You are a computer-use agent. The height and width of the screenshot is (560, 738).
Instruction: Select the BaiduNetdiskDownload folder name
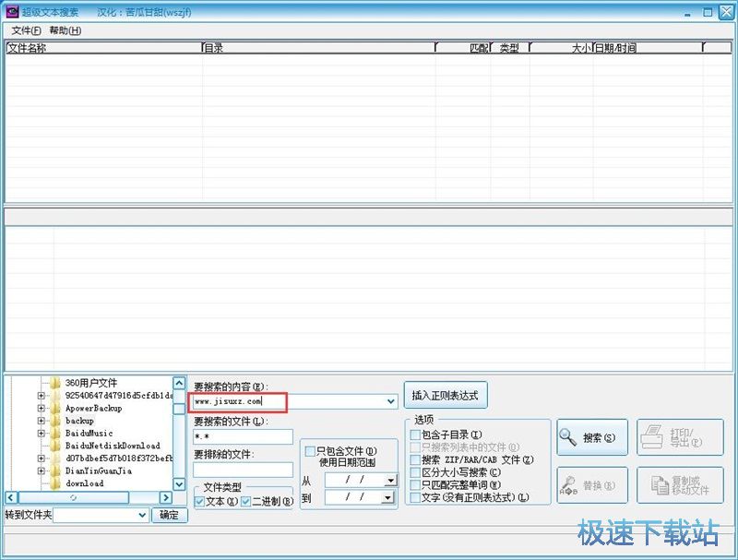[x=113, y=446]
